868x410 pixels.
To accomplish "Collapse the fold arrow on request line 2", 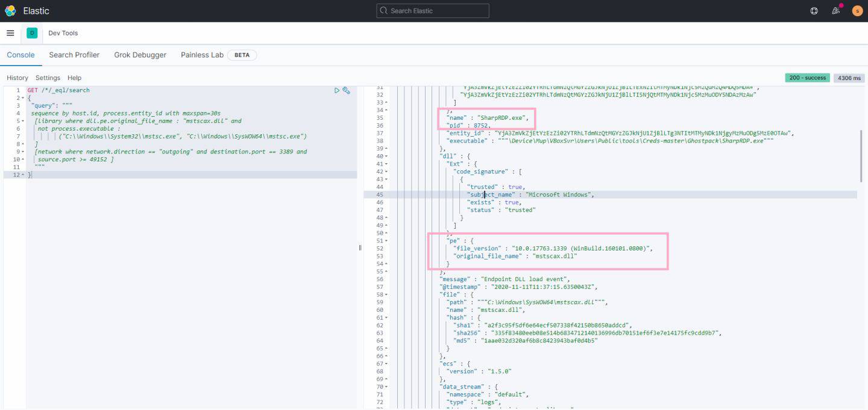I will (x=23, y=98).
